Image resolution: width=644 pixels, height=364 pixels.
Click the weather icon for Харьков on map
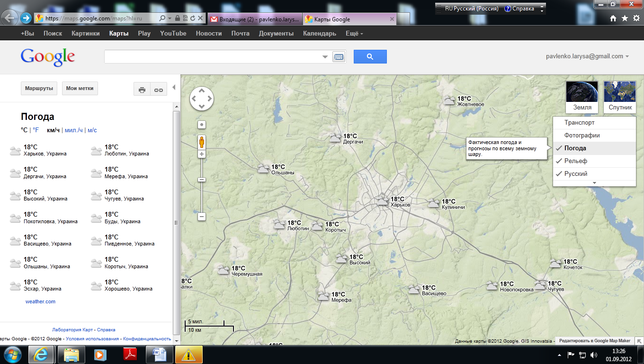[383, 201]
